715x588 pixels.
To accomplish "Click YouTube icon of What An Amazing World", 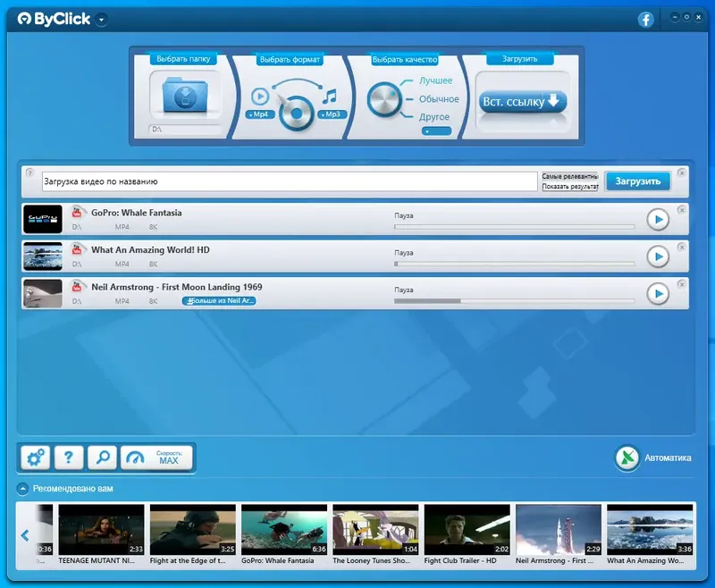I will point(77,249).
